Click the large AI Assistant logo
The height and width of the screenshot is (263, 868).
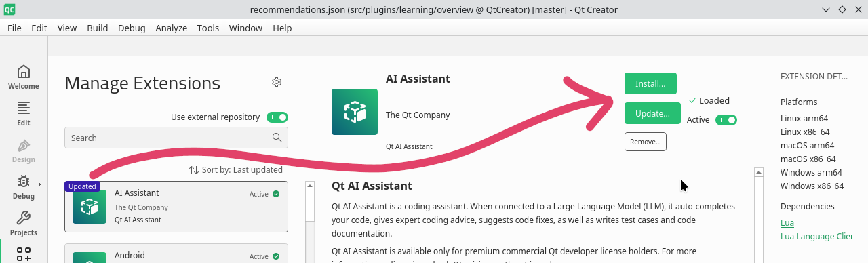point(355,112)
